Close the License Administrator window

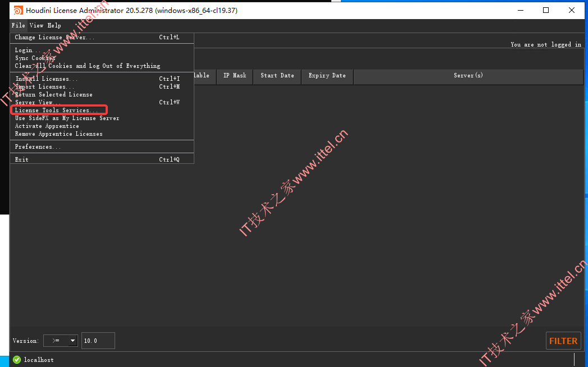click(572, 10)
